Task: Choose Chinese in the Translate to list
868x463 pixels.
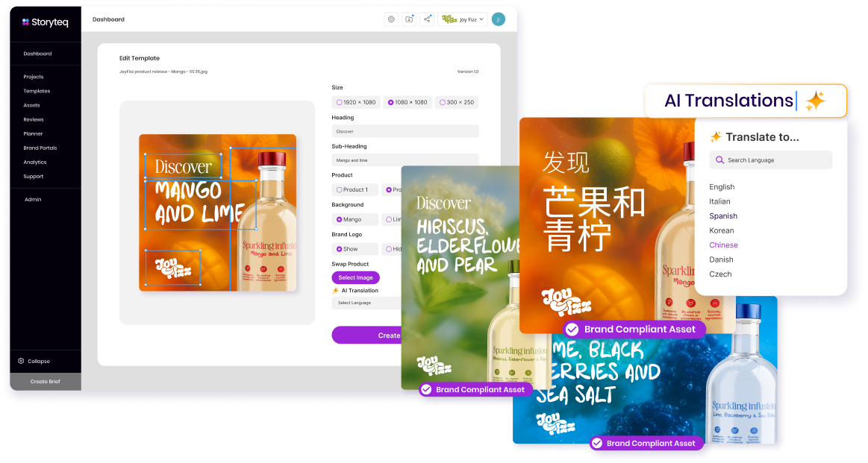Action: click(723, 245)
